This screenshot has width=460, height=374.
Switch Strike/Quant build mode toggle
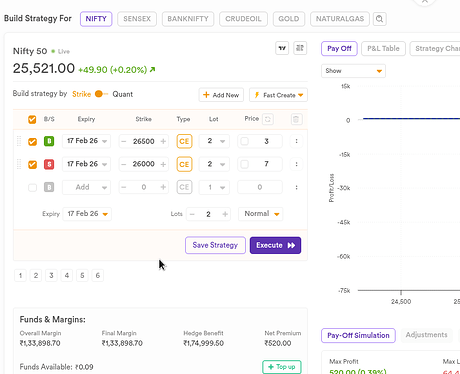click(101, 94)
